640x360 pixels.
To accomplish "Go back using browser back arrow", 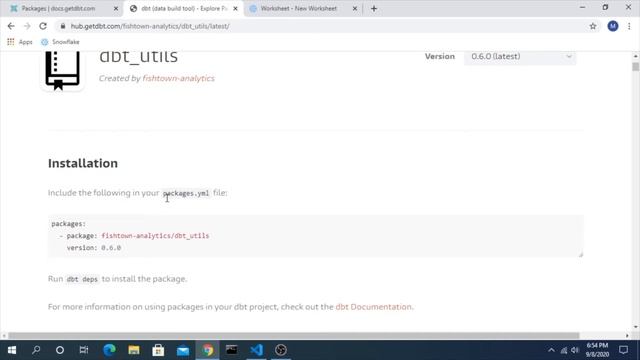I will click(11, 26).
